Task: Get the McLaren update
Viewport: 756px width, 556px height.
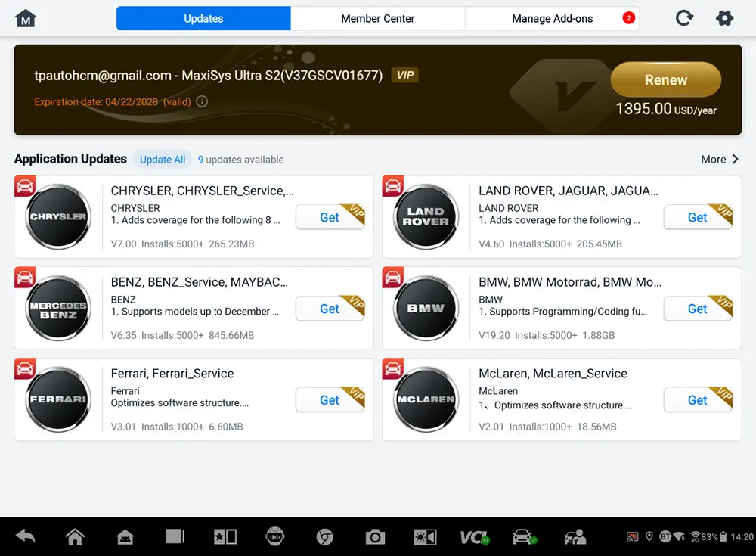Action: [698, 400]
